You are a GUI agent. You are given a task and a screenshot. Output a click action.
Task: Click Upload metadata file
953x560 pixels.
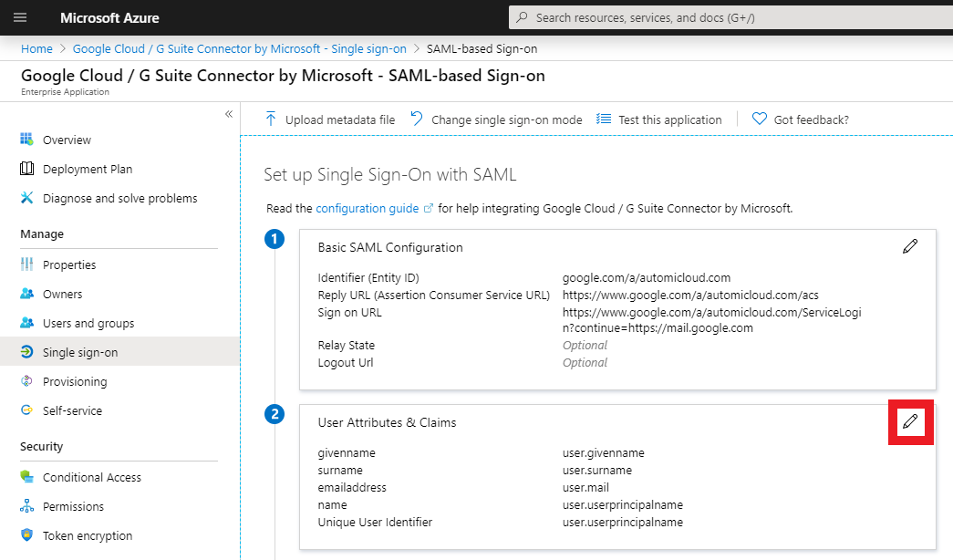pos(330,119)
